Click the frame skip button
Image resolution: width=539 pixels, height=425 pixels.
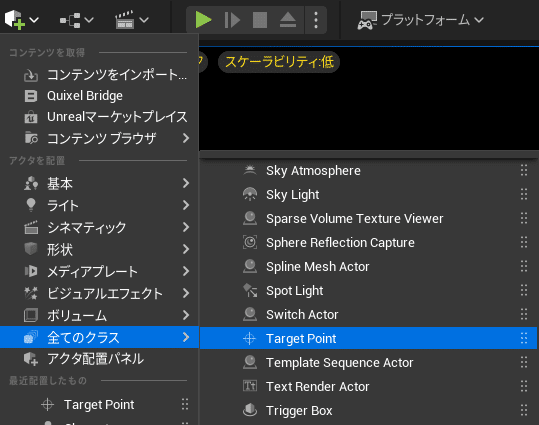pyautogui.click(x=232, y=20)
